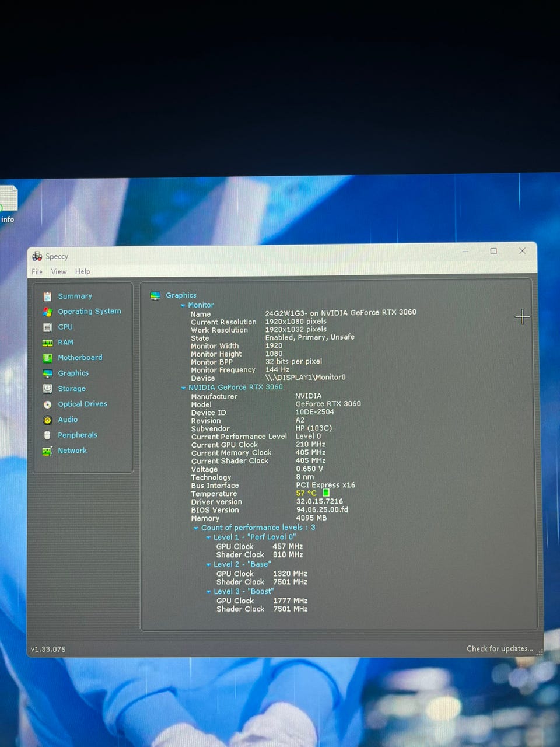Click the Graphics section header monitor icon
This screenshot has width=560, height=747.
pyautogui.click(x=155, y=296)
